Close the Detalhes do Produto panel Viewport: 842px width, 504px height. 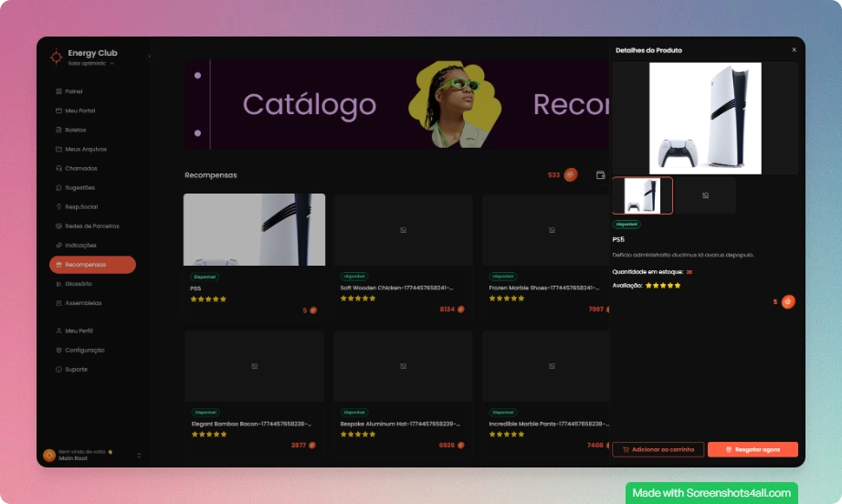coord(794,50)
